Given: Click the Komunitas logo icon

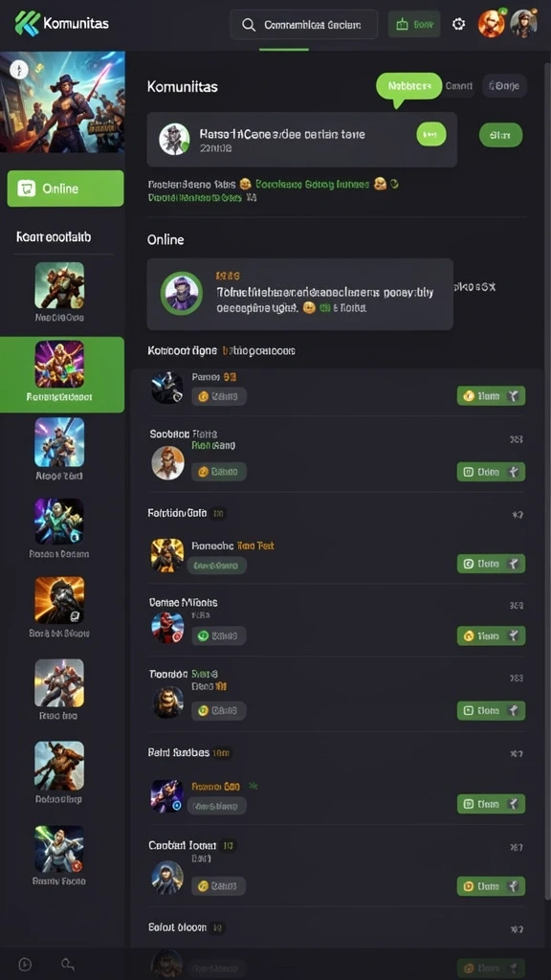Looking at the screenshot, I should (27, 24).
